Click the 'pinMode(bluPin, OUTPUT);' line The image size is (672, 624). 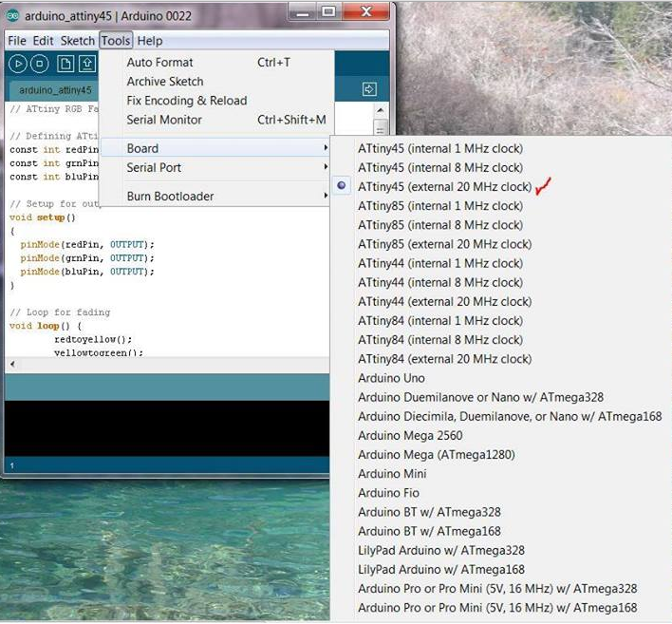pyautogui.click(x=87, y=272)
